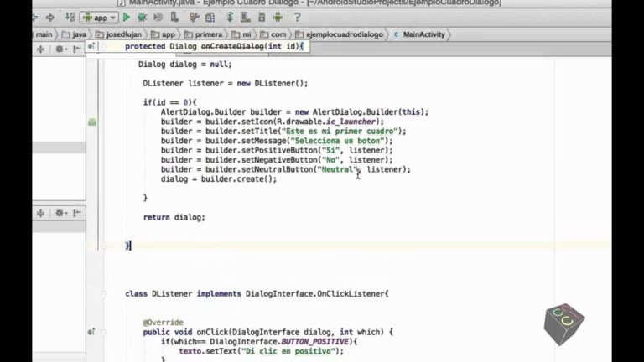
Task: Collapse the onClick method fold marker
Action: 104,332
